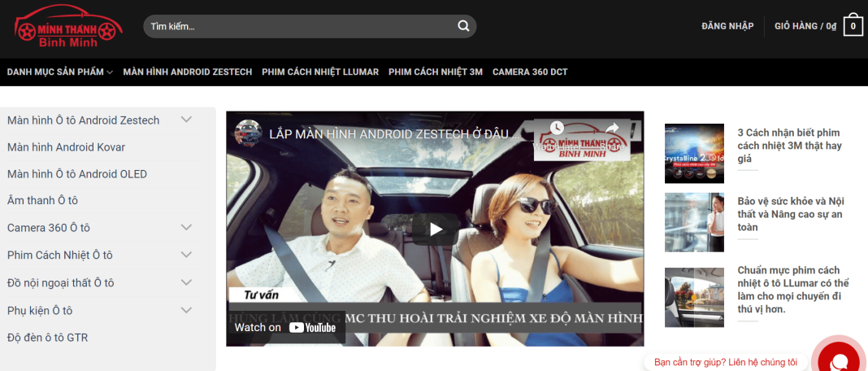Open thumbnail for LLumar film article
Viewport: 868px width, 371px height.
694,297
